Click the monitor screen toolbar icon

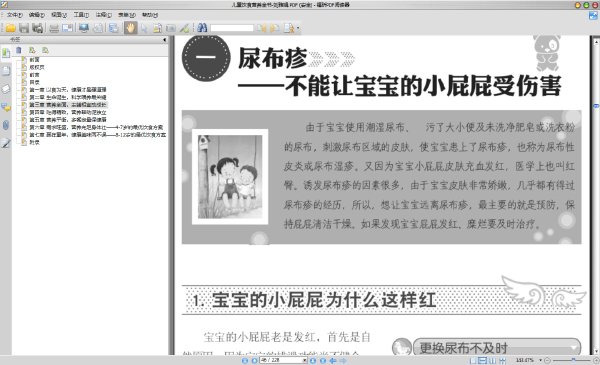pos(84,28)
